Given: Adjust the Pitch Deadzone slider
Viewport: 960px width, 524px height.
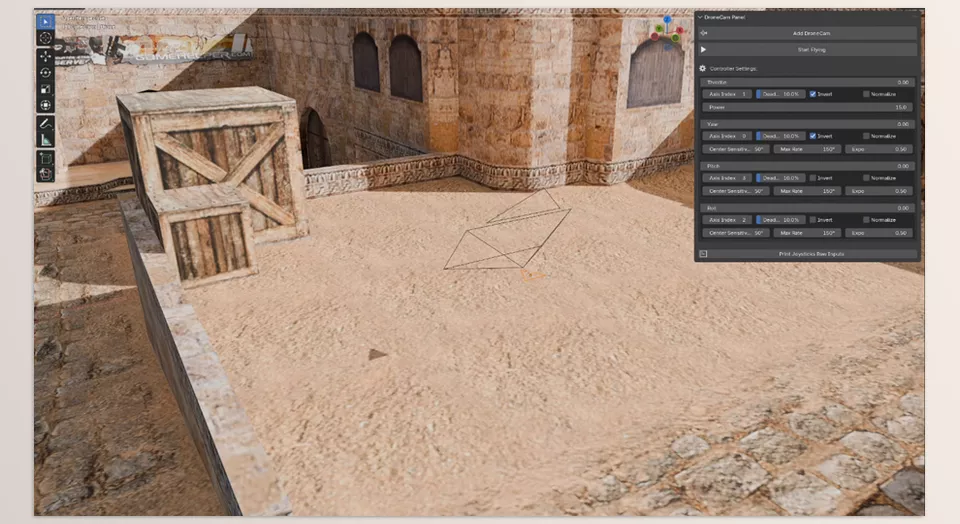Looking at the screenshot, I should [781, 178].
